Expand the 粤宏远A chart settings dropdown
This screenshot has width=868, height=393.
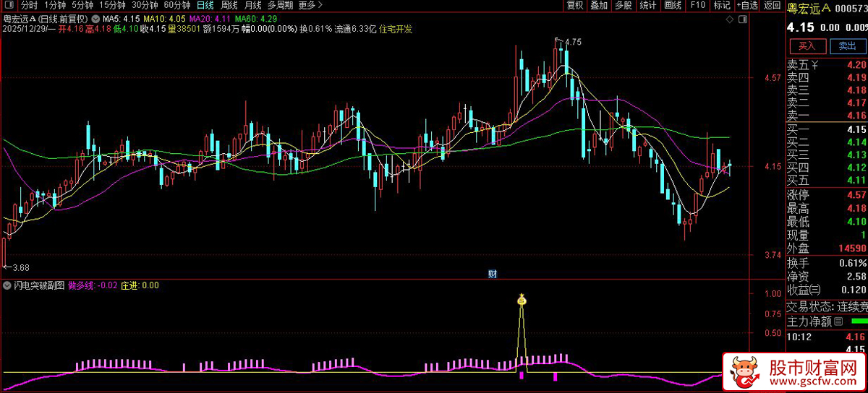[95, 17]
